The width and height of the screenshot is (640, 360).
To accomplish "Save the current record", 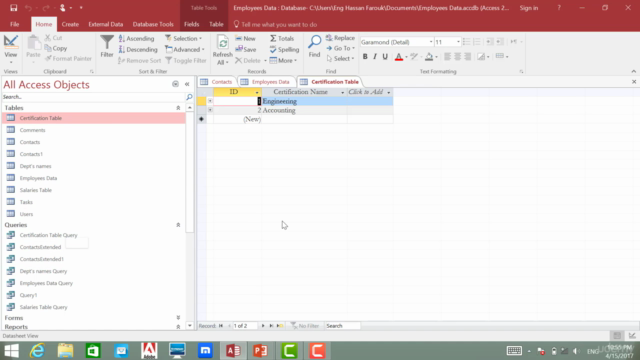I will coord(246,49).
